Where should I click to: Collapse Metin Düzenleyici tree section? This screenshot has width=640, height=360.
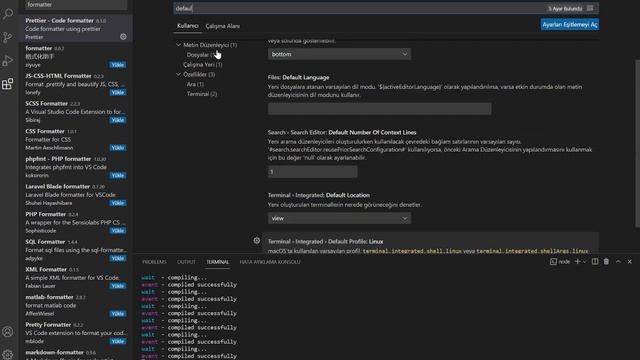pos(178,45)
